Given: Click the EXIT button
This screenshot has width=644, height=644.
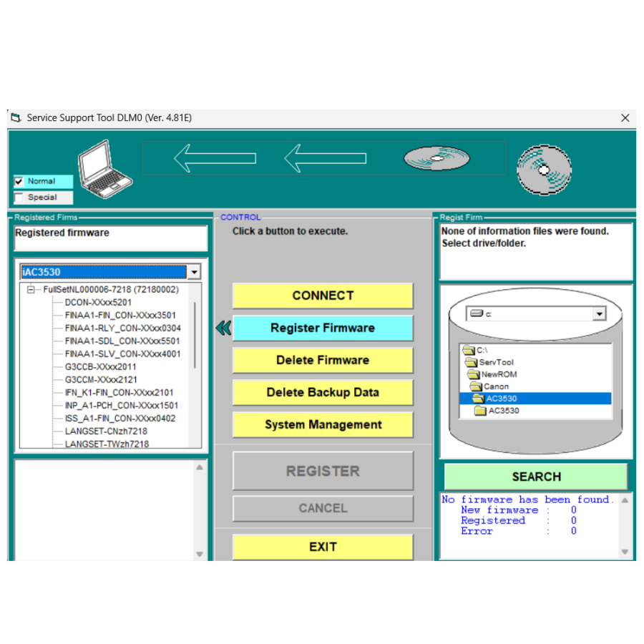Looking at the screenshot, I should [x=323, y=547].
